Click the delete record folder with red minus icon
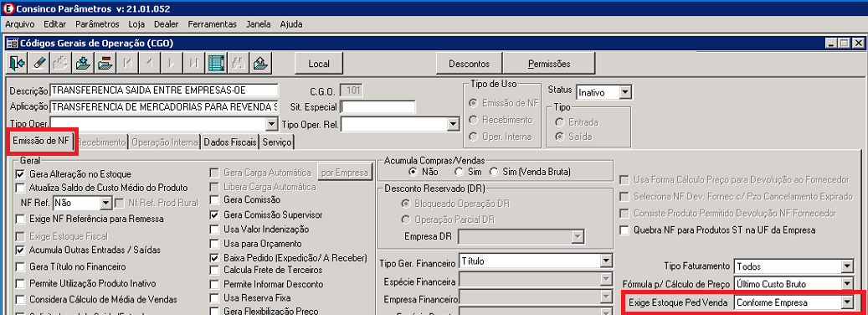Screen dimensions: 868x315 click(105, 63)
